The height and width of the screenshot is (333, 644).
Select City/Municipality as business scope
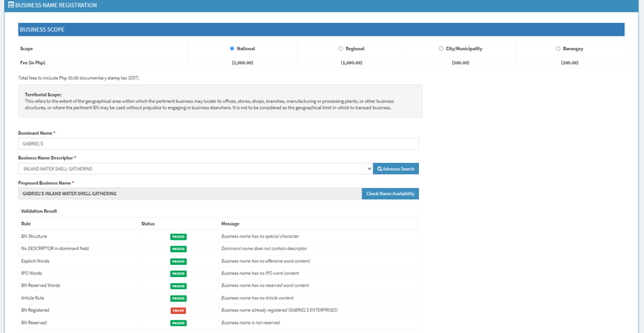(x=441, y=48)
